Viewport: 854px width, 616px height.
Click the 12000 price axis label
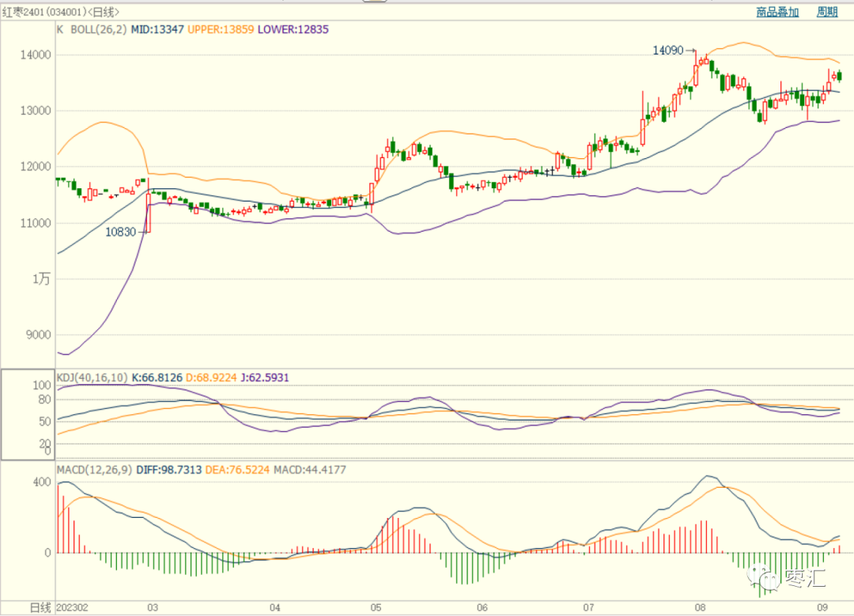[36, 167]
